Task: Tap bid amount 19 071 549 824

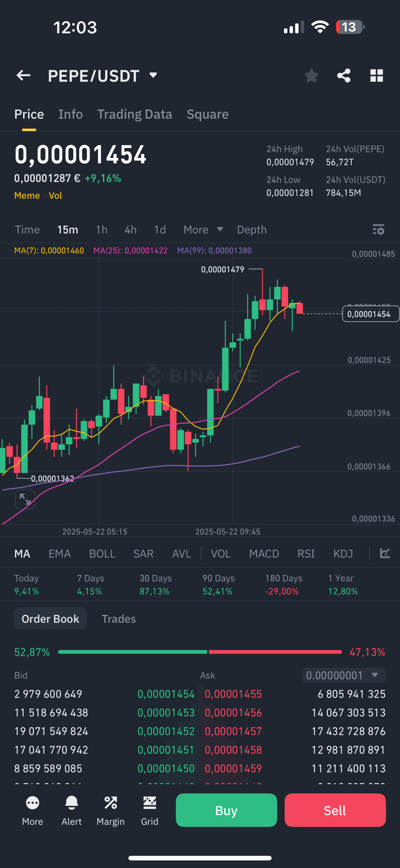Action: tap(51, 731)
